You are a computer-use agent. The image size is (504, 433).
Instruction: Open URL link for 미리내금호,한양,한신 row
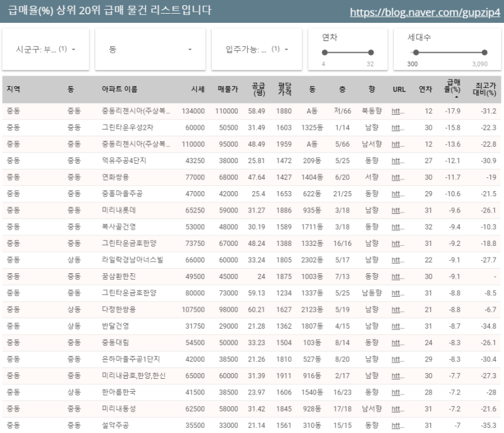click(398, 376)
